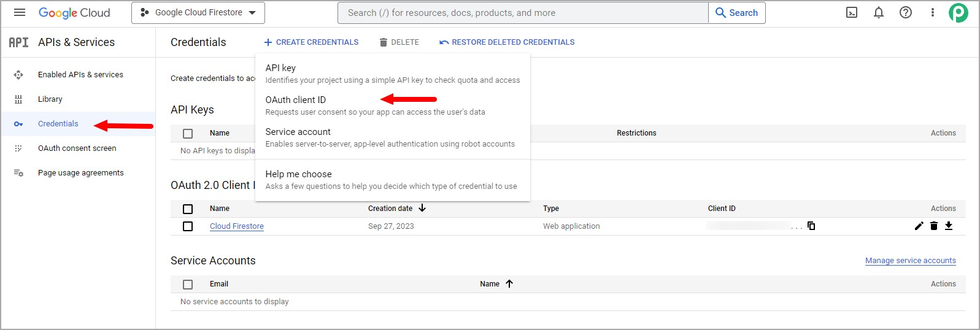The image size is (980, 330).
Task: Delete the Cloud Firestore OAuth client
Action: (934, 226)
